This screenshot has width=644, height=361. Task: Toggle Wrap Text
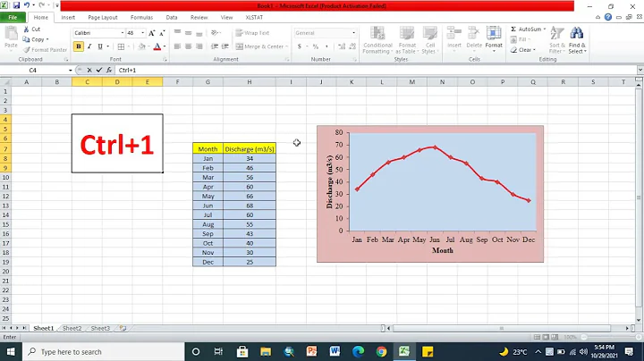coord(252,33)
